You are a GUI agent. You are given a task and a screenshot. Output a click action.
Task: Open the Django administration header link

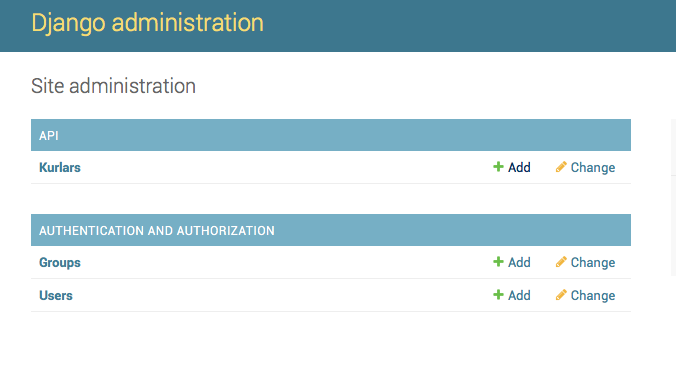pos(147,23)
